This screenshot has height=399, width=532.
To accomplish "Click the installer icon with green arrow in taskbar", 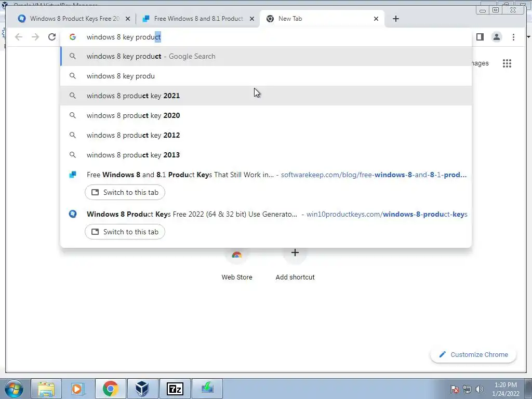I will 207,389.
